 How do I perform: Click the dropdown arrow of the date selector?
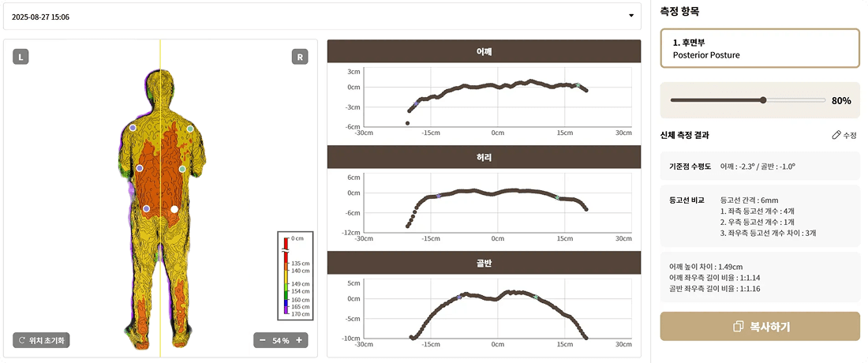tap(630, 17)
